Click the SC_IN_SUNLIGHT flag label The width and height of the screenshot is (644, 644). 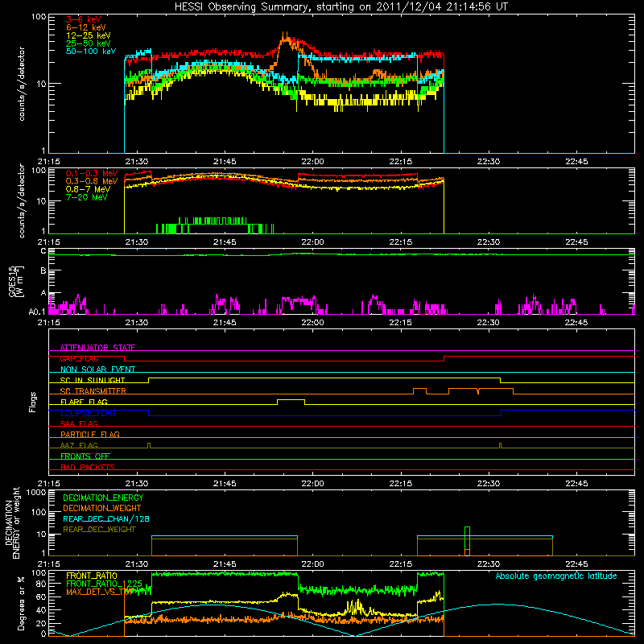point(93,380)
